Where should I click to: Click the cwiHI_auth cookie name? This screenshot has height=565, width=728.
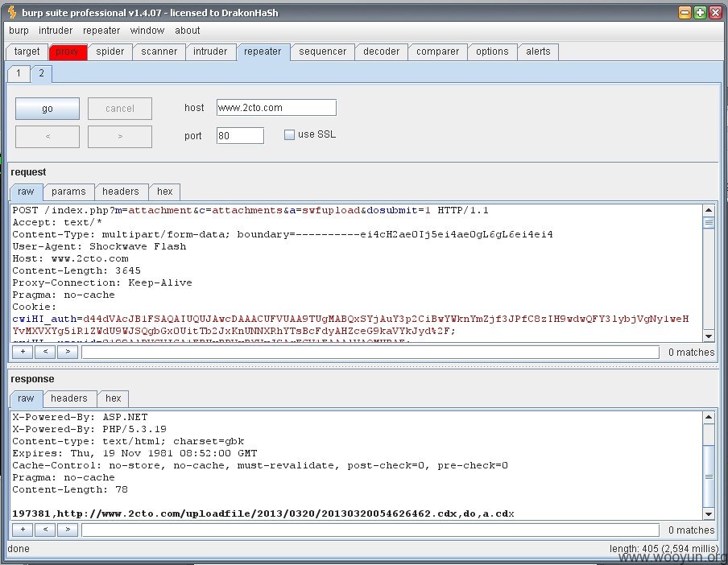pyautogui.click(x=44, y=320)
